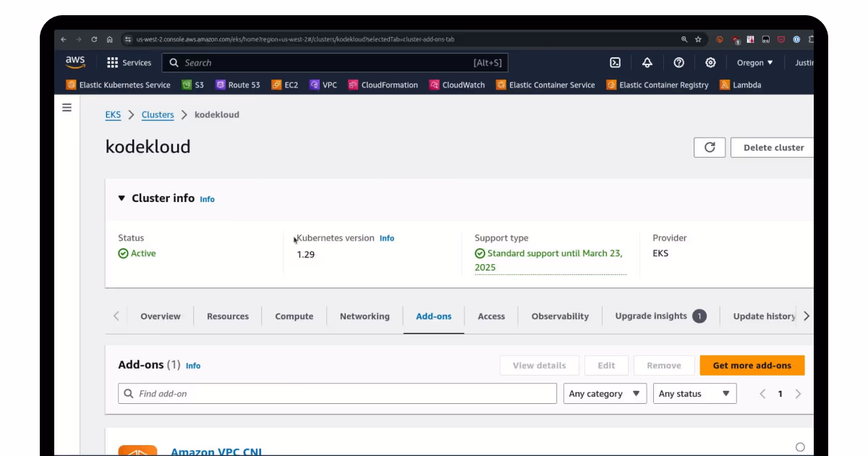
Task: Open the Elastic Container Service shortcut
Action: (545, 85)
